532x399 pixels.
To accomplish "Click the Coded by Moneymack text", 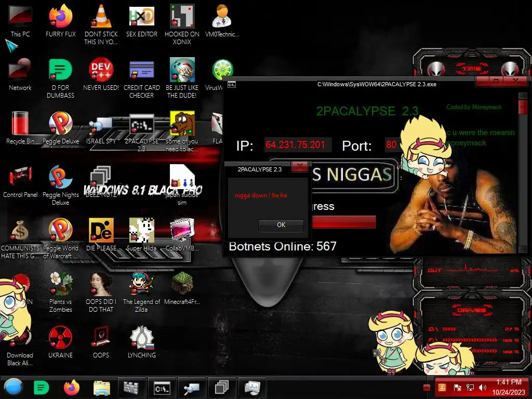I will 474,107.
